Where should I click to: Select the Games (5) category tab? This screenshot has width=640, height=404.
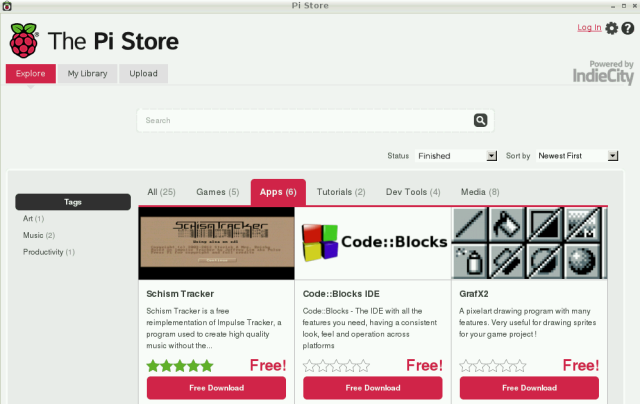[x=218, y=192]
